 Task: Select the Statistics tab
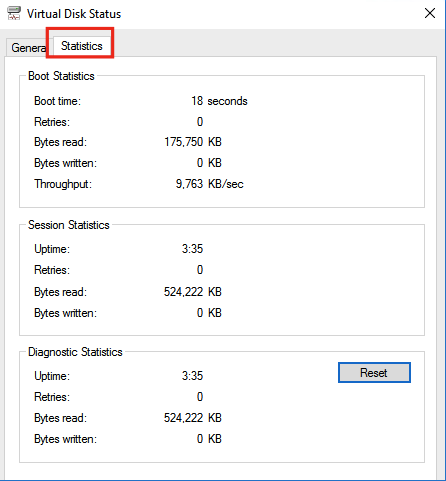click(82, 46)
